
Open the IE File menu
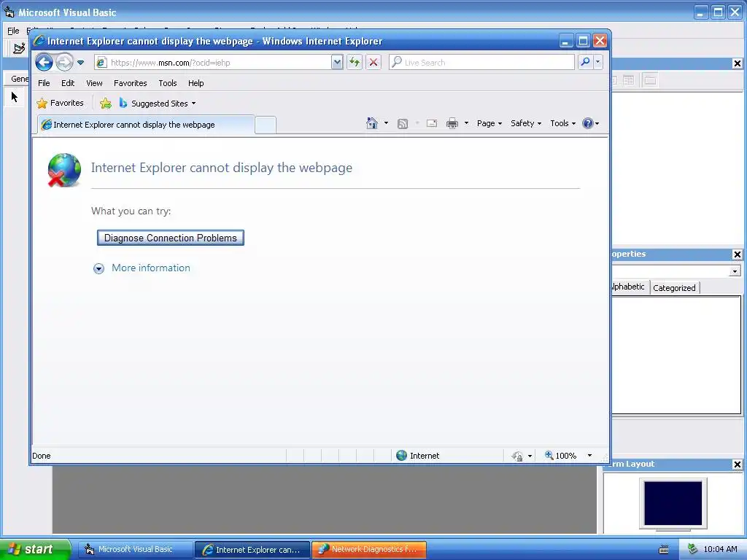44,83
